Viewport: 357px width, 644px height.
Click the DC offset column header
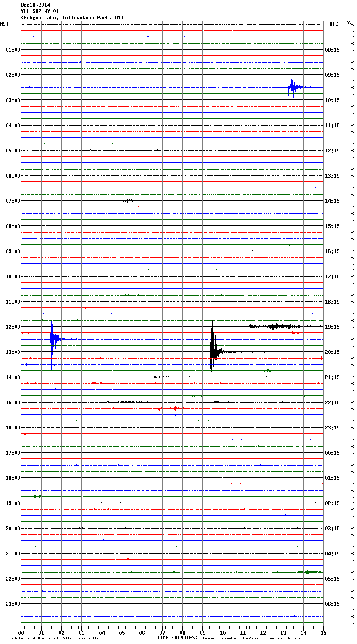(349, 23)
